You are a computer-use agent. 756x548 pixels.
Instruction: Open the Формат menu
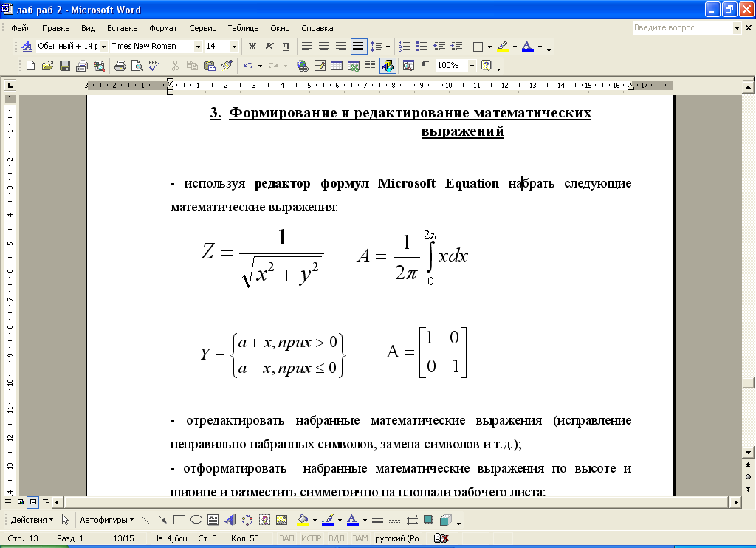pos(163,29)
